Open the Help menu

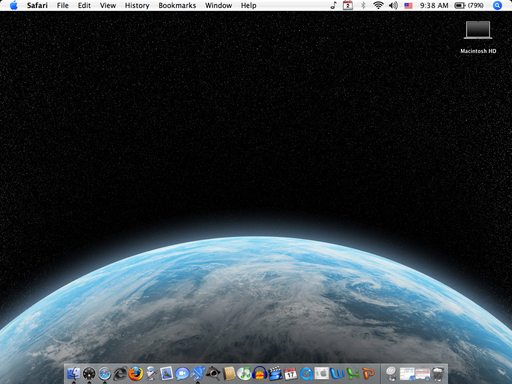(249, 5)
